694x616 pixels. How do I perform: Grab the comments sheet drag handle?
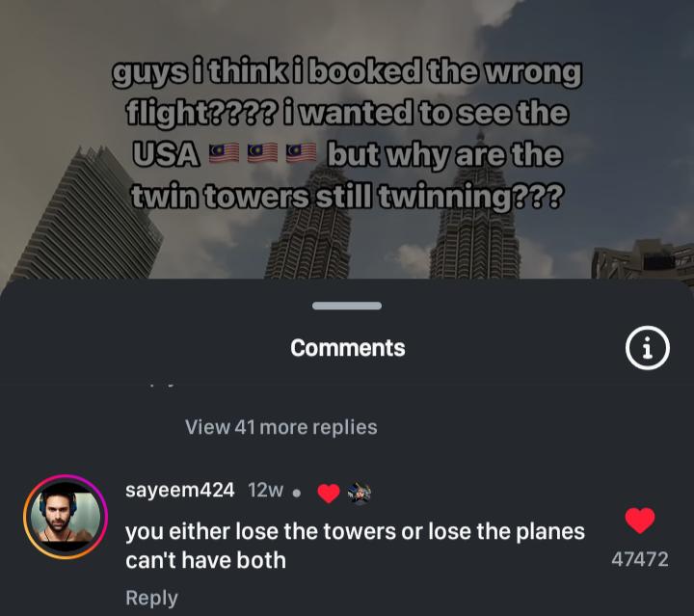click(347, 306)
